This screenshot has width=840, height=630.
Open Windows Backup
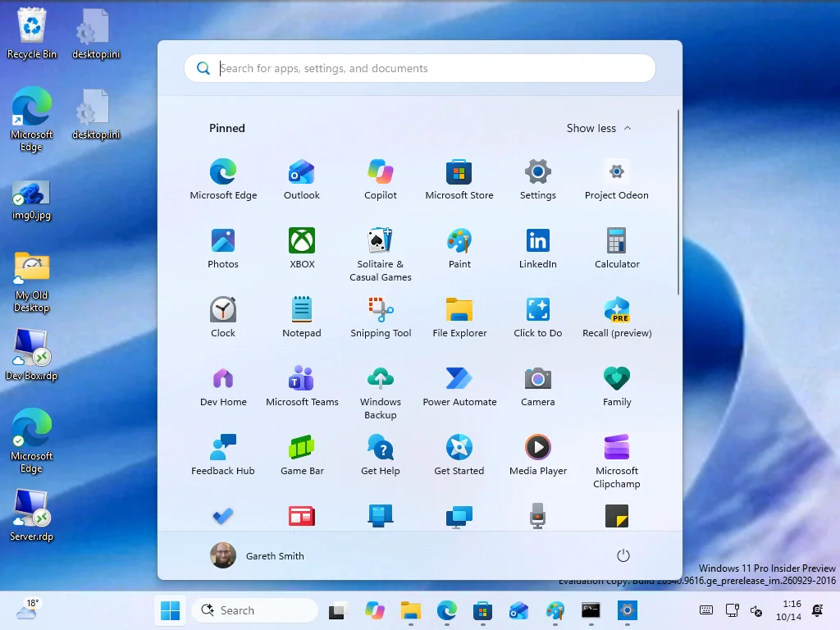click(x=381, y=393)
